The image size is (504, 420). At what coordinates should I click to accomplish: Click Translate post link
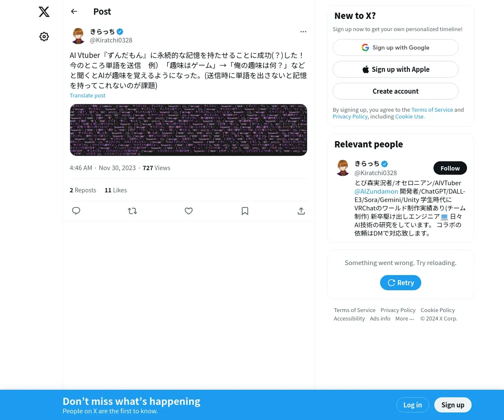pyautogui.click(x=87, y=95)
